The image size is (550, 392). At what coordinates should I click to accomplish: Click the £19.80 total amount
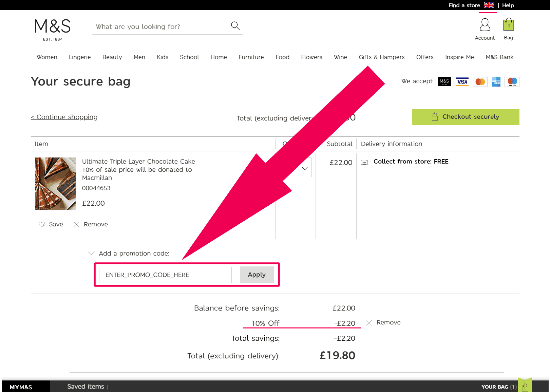pos(337,355)
